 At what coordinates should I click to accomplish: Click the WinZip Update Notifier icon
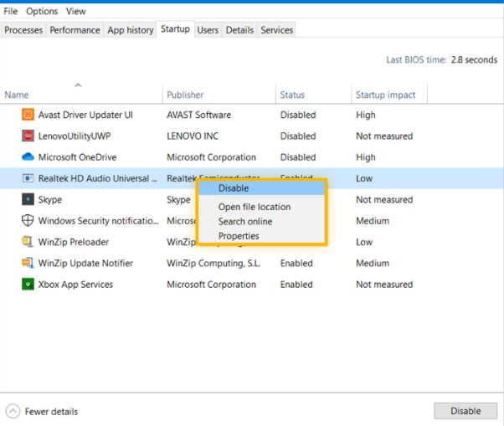click(x=28, y=263)
